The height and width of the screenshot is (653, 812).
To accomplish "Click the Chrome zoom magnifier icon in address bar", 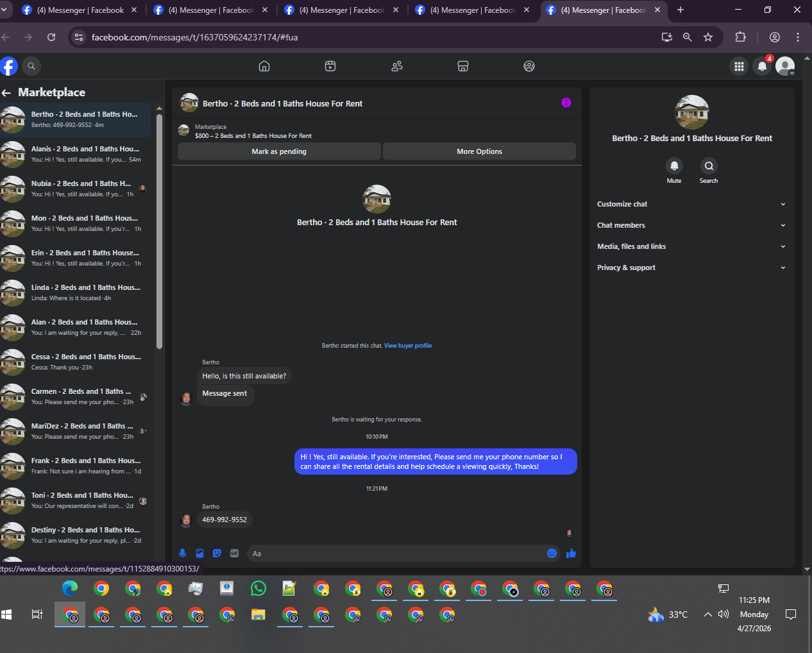I will (688, 37).
